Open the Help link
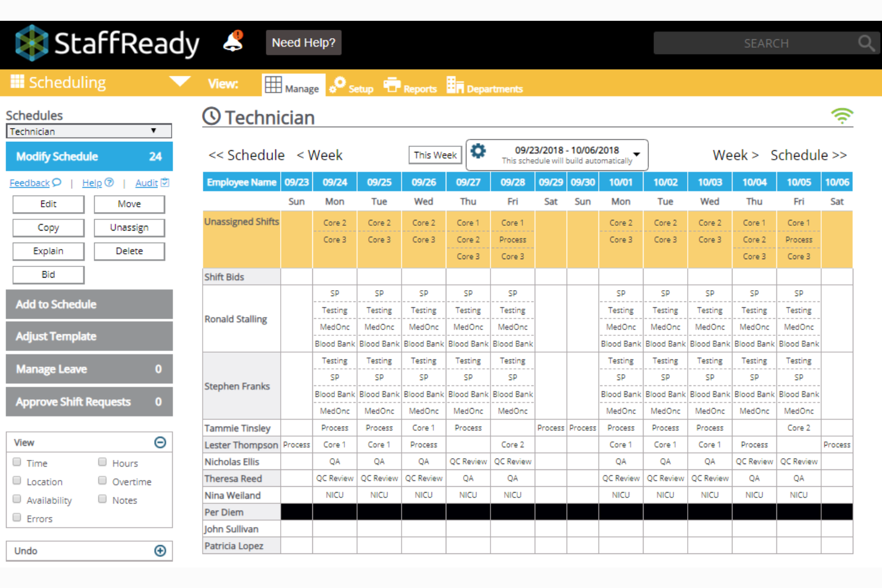Screen dimensions: 882x588 pyautogui.click(x=92, y=183)
